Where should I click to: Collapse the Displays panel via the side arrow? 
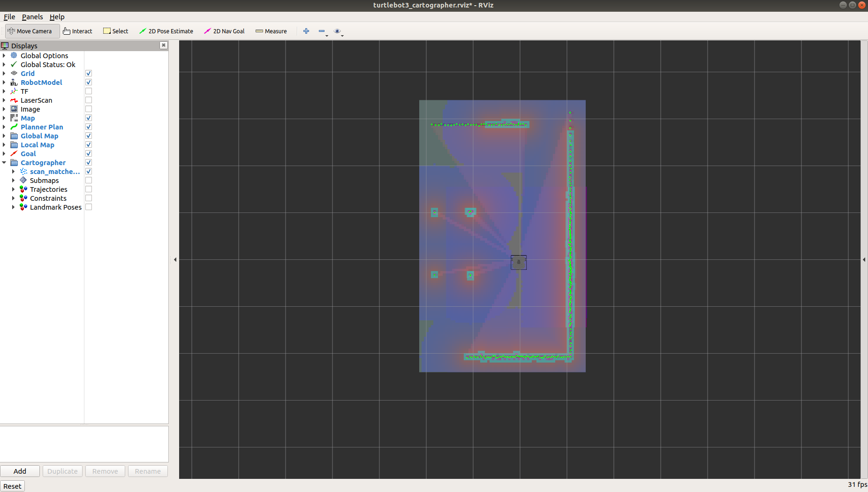point(174,259)
